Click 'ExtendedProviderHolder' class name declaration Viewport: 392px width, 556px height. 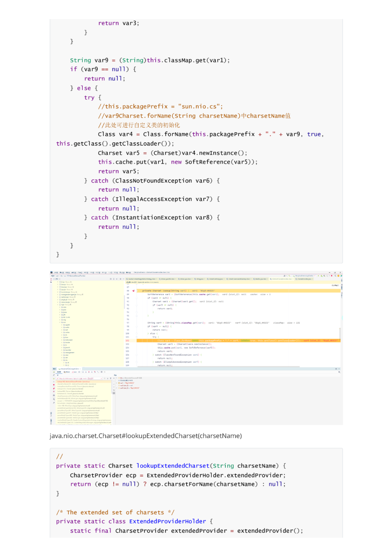click(x=167, y=521)
